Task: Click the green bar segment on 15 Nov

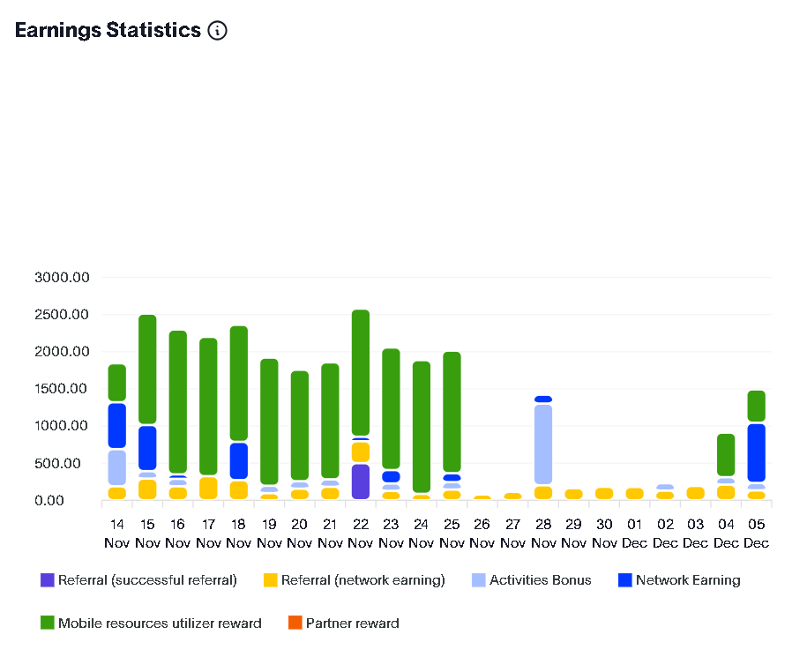Action: pyautogui.click(x=147, y=369)
